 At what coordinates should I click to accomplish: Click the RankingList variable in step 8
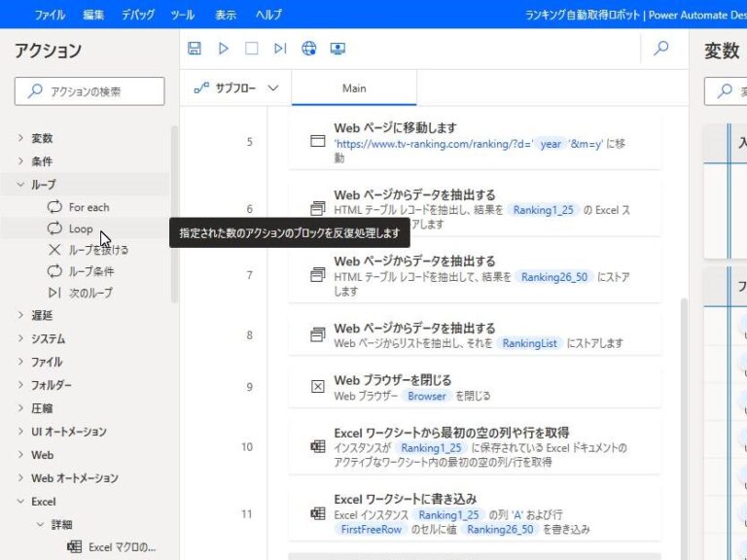tap(529, 343)
